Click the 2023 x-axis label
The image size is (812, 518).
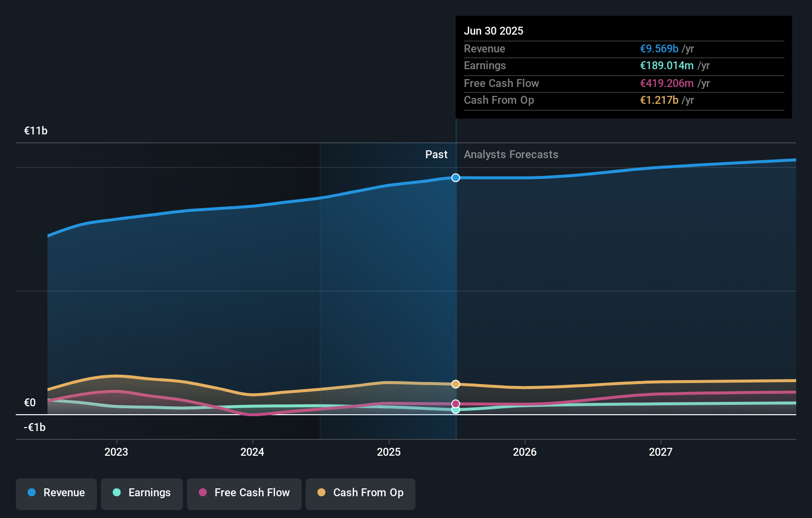[x=116, y=452]
